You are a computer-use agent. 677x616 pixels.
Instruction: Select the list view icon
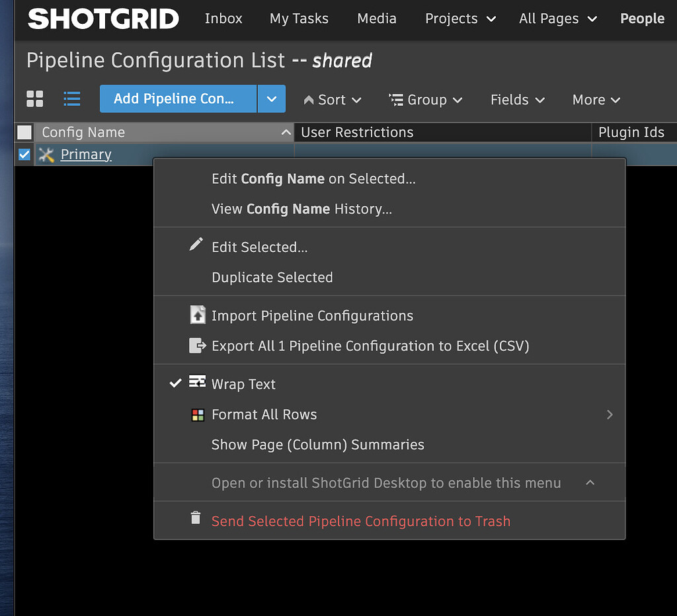pos(71,99)
